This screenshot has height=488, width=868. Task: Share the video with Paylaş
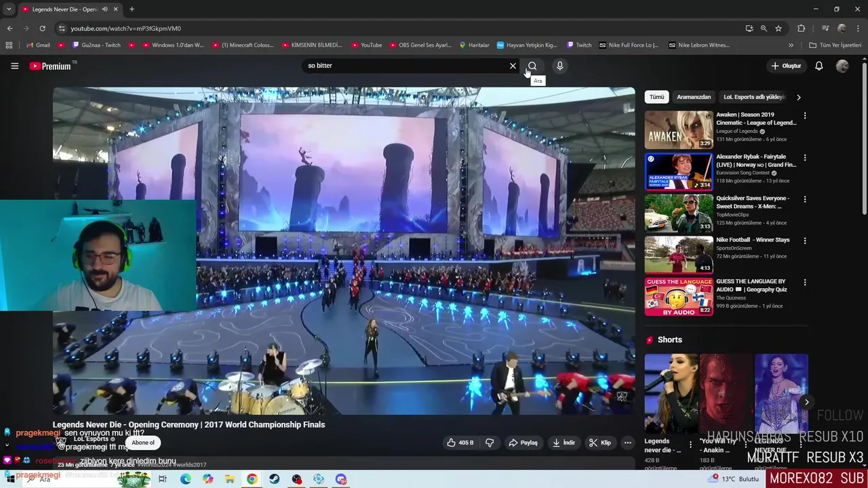pos(523,443)
